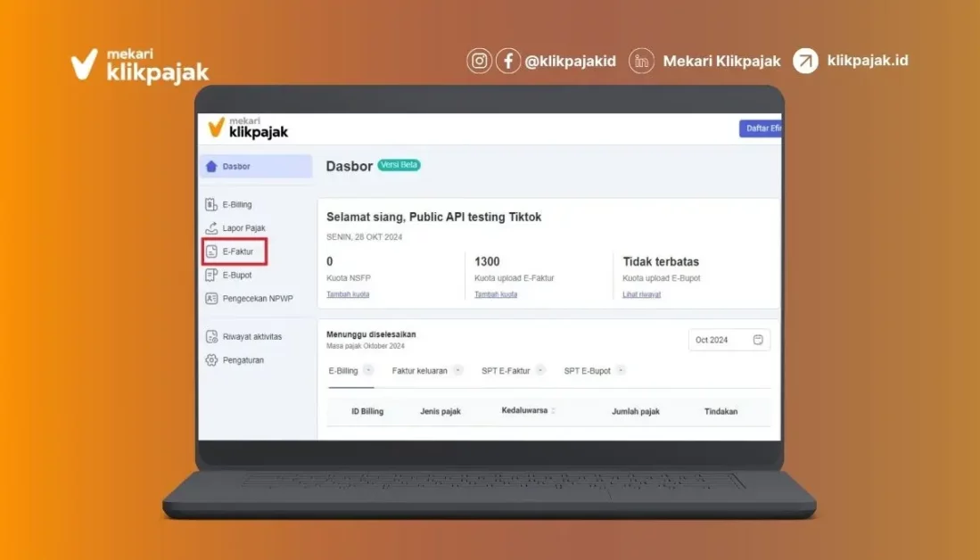This screenshot has height=560, width=980.
Task: Click the Daftar Efin button
Action: (760, 128)
